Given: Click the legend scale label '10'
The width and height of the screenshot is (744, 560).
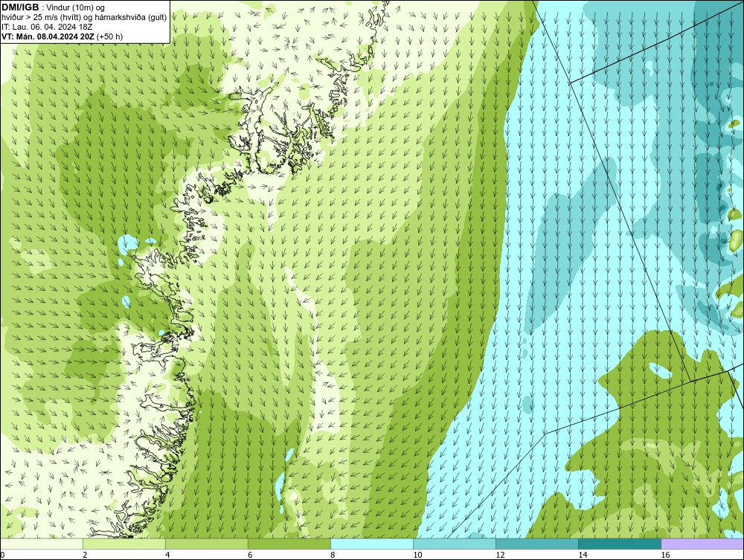Looking at the screenshot, I should click(x=417, y=555).
